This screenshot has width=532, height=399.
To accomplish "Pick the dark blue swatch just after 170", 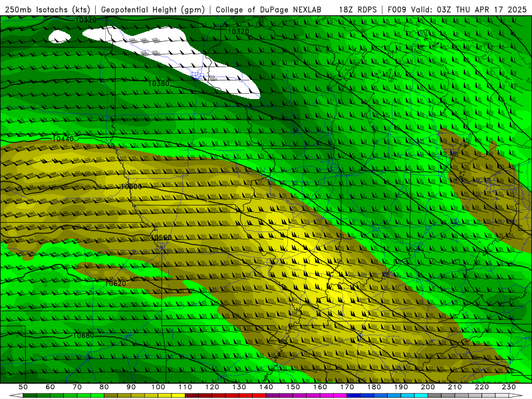I will 354,396.
